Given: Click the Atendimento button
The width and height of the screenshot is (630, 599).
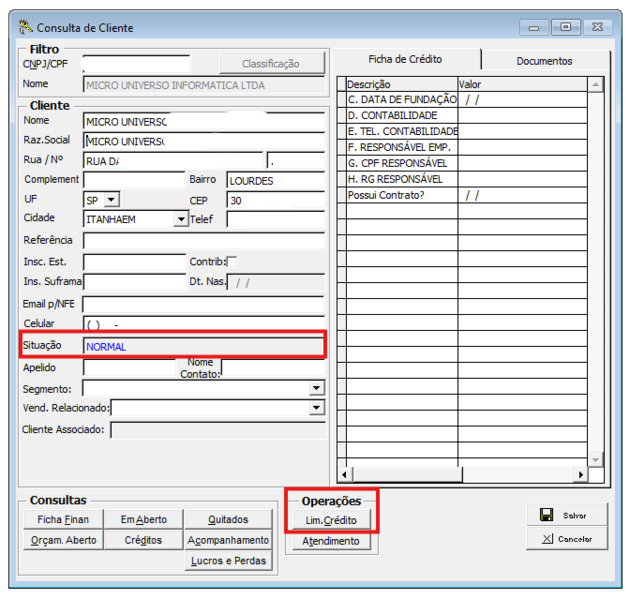Looking at the screenshot, I should (331, 541).
